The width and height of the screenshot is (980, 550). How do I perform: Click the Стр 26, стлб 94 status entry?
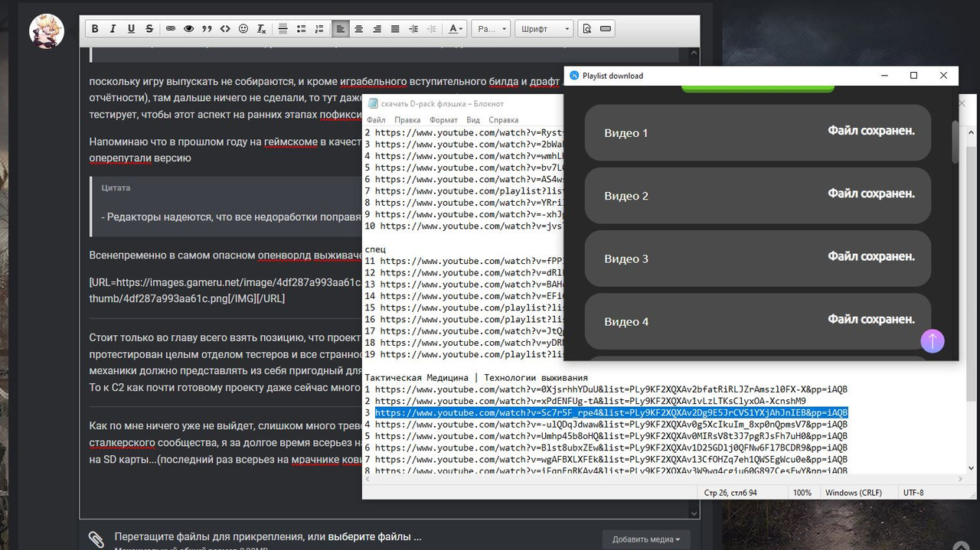730,493
